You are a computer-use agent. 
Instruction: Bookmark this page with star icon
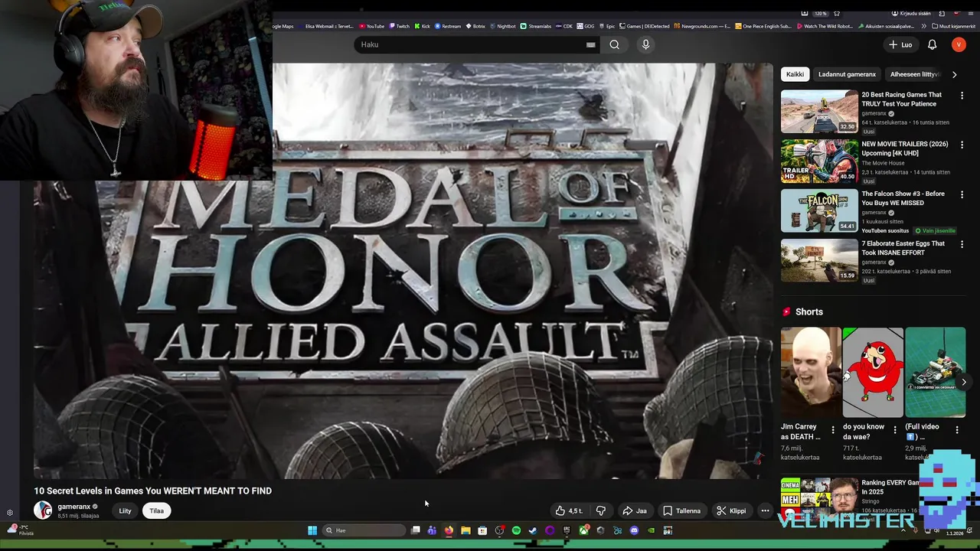pyautogui.click(x=837, y=13)
